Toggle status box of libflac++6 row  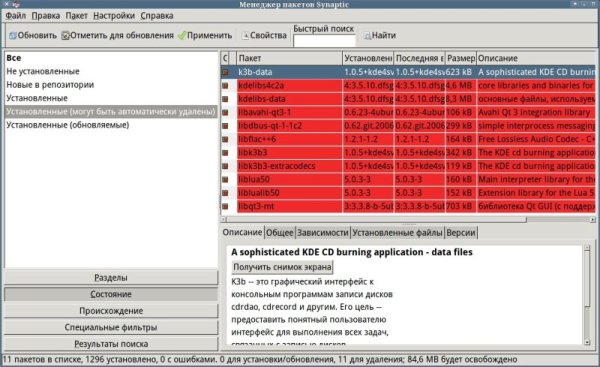[x=225, y=139]
